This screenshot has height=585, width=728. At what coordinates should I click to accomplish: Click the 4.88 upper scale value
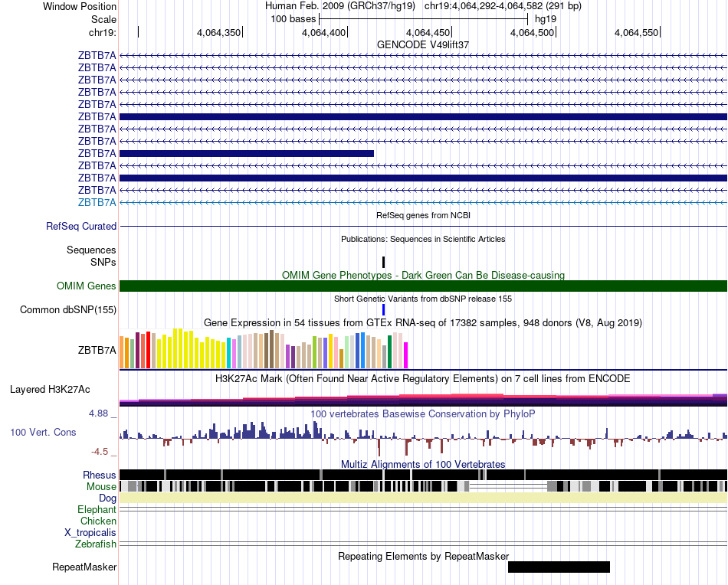[x=98, y=413]
